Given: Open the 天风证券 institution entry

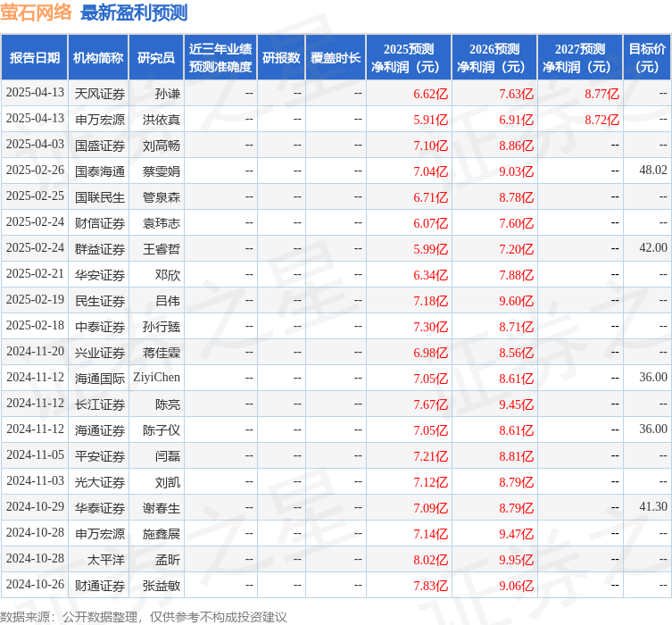Looking at the screenshot, I should click(x=100, y=93).
